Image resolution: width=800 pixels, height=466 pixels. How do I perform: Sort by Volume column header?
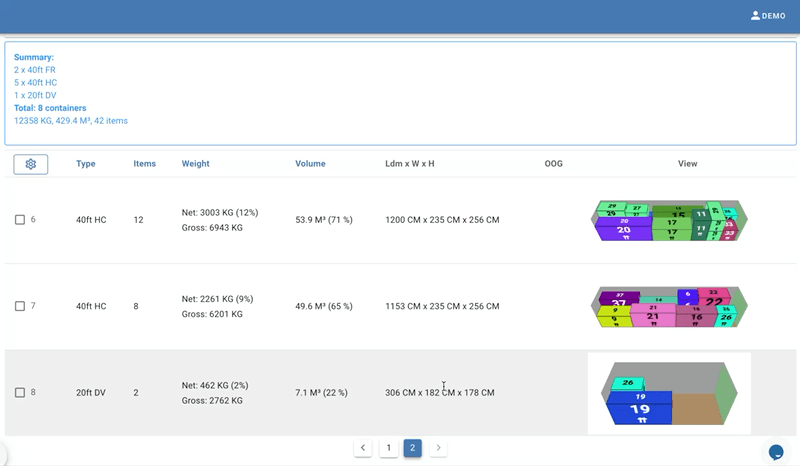(310, 163)
